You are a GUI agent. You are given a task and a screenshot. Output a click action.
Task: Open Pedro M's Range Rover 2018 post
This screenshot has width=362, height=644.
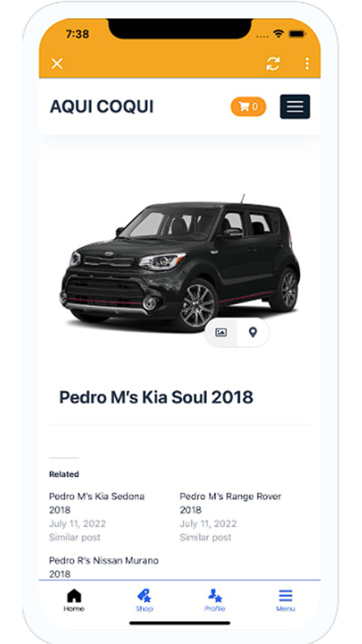click(x=230, y=503)
